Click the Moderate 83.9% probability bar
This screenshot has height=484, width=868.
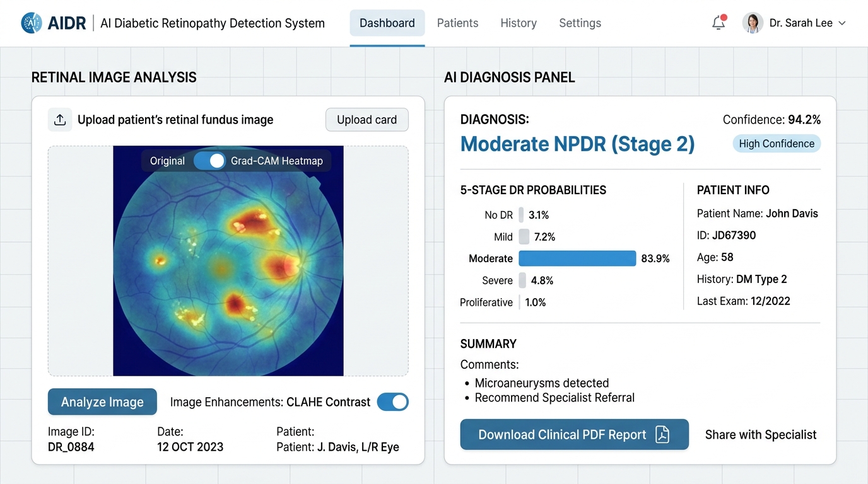(577, 258)
